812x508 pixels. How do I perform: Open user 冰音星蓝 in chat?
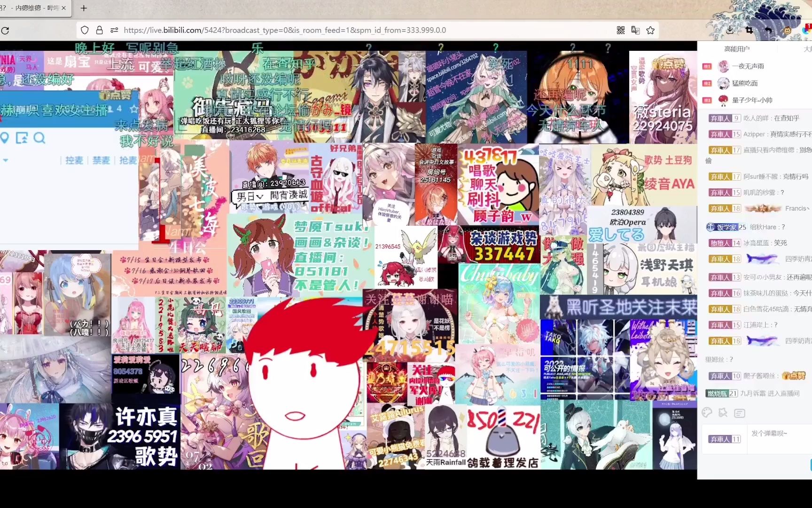(x=756, y=243)
